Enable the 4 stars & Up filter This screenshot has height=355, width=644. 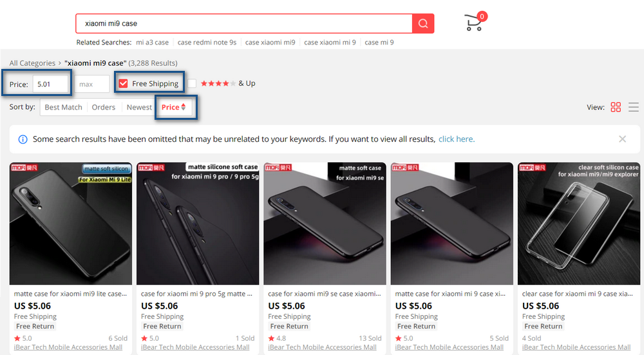pyautogui.click(x=193, y=84)
